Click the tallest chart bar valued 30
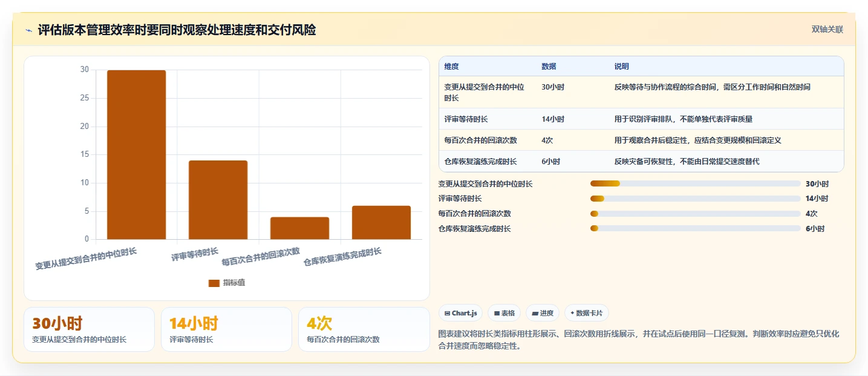This screenshot has height=376, width=868. (136, 154)
